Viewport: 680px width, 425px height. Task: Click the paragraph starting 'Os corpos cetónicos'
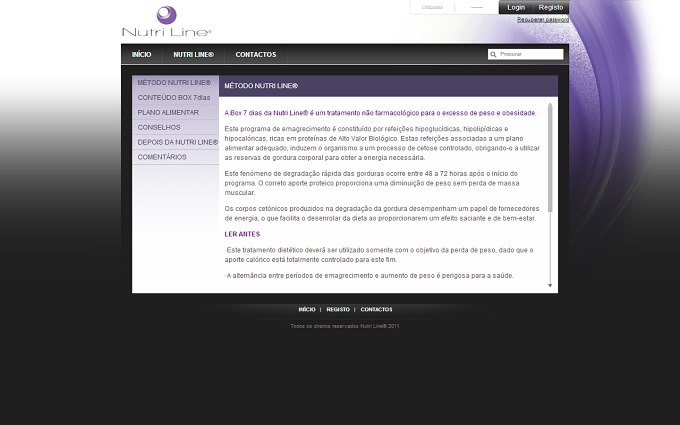pyautogui.click(x=380, y=213)
